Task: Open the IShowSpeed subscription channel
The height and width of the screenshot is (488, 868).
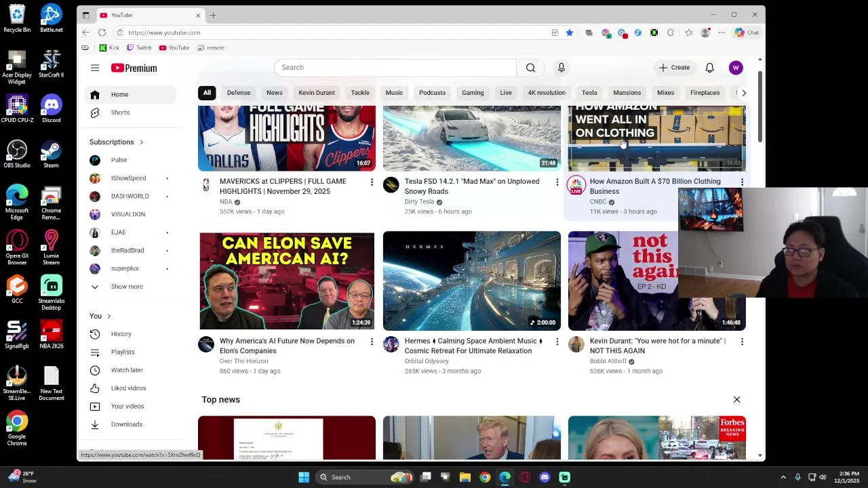Action: (129, 178)
